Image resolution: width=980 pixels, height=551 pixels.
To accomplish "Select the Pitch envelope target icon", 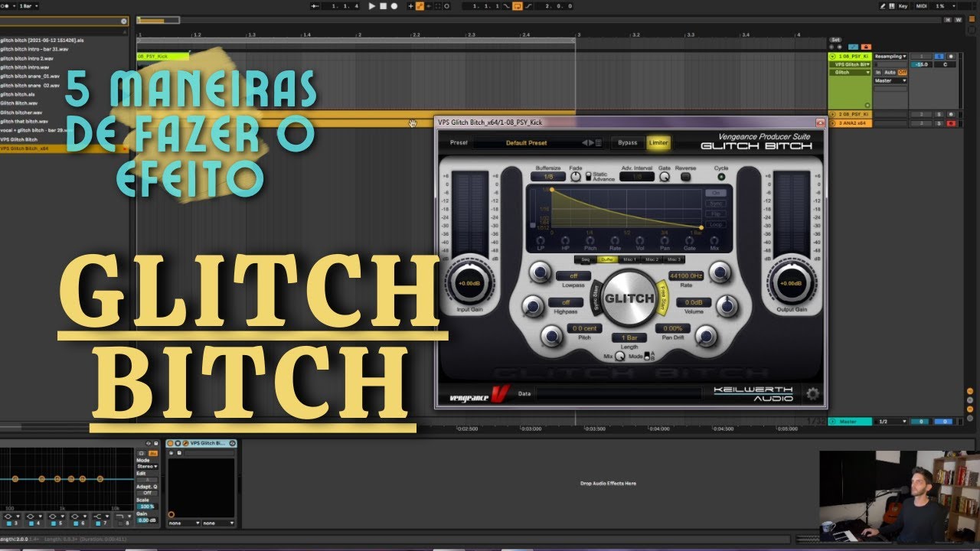I will pyautogui.click(x=590, y=241).
